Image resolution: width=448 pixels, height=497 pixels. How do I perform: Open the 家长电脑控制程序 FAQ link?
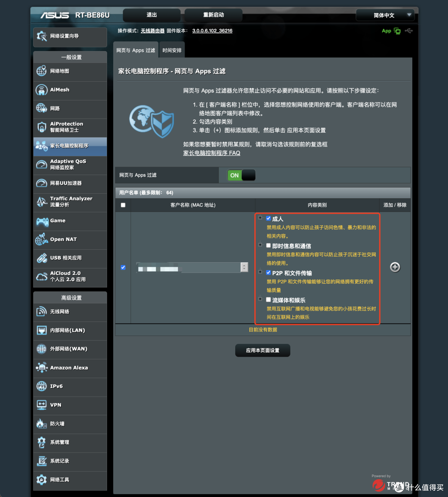point(212,153)
